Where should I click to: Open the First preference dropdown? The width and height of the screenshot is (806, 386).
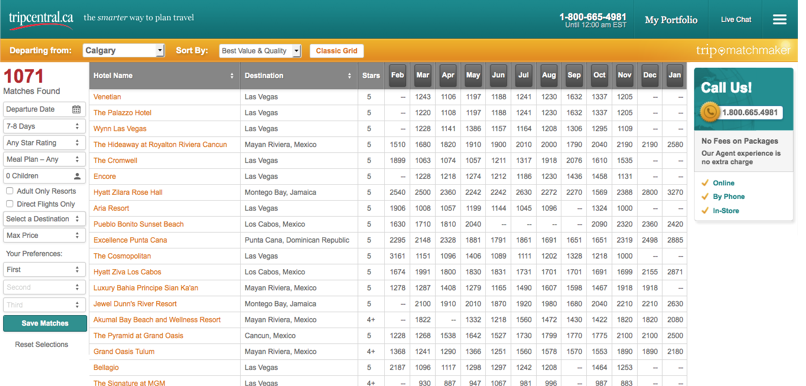click(x=44, y=269)
